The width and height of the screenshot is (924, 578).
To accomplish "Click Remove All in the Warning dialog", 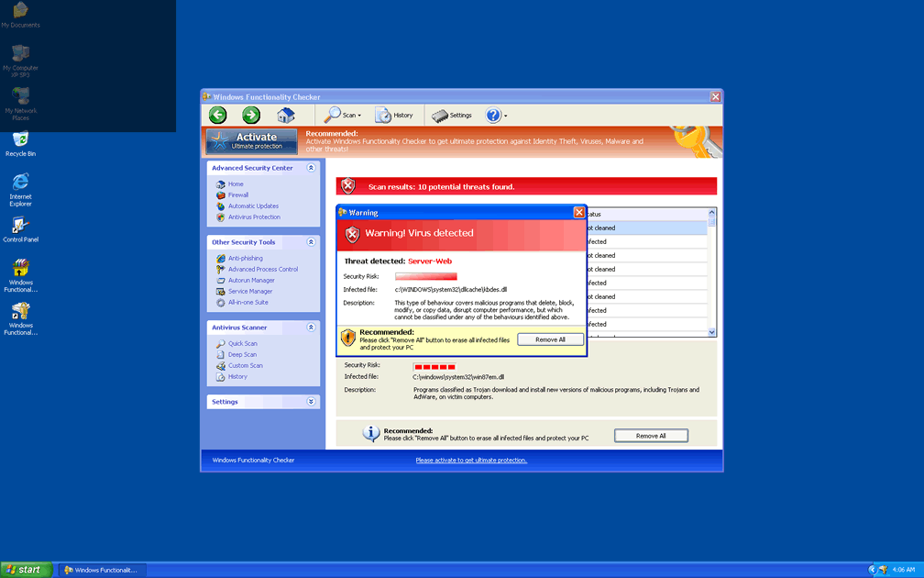I will pyautogui.click(x=550, y=339).
